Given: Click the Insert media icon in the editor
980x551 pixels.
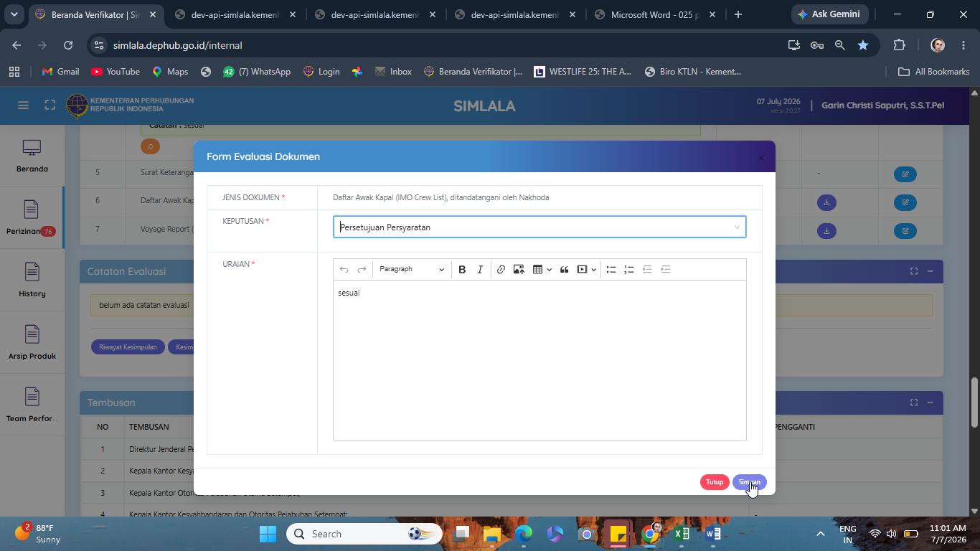Looking at the screenshot, I should click(583, 270).
